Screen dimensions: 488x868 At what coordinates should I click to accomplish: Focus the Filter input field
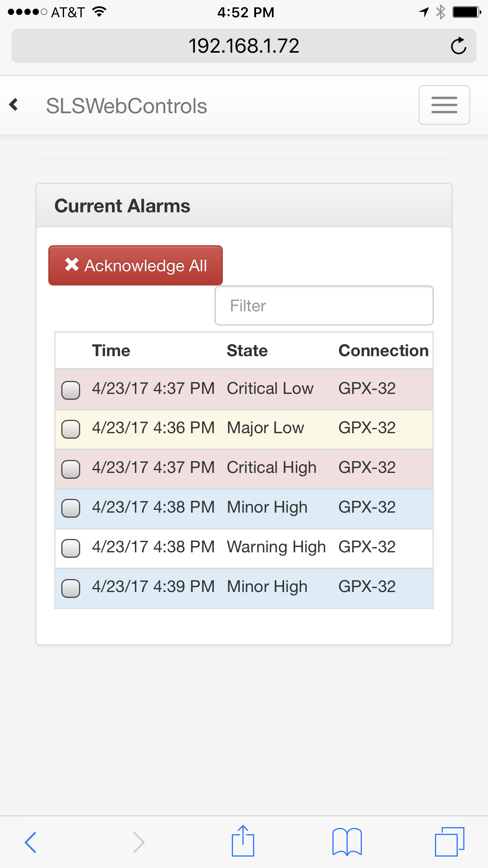tap(324, 305)
